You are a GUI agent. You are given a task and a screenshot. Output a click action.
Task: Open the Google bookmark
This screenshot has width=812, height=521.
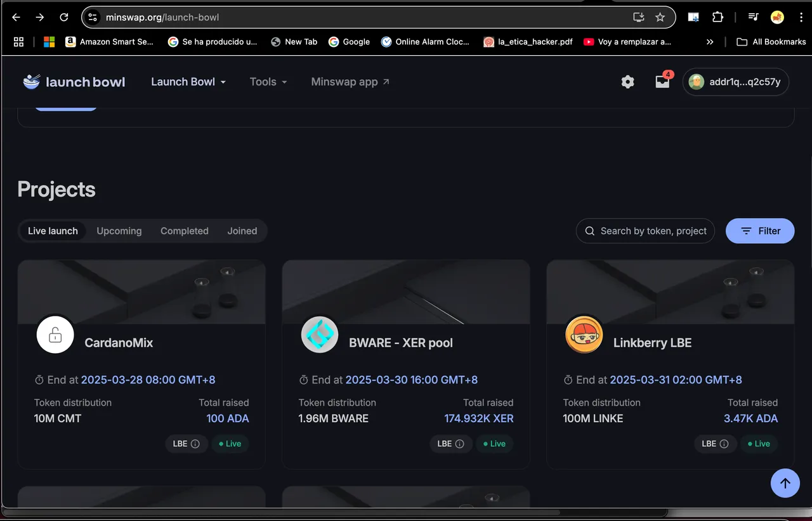pos(349,42)
